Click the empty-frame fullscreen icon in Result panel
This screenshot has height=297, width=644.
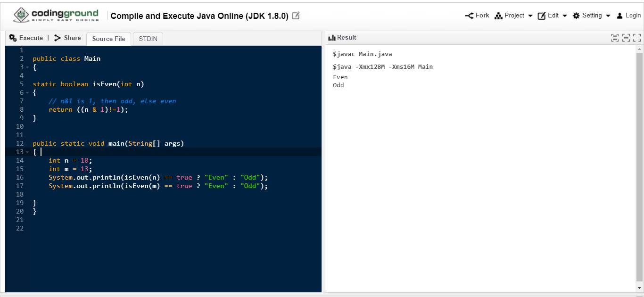click(x=637, y=38)
